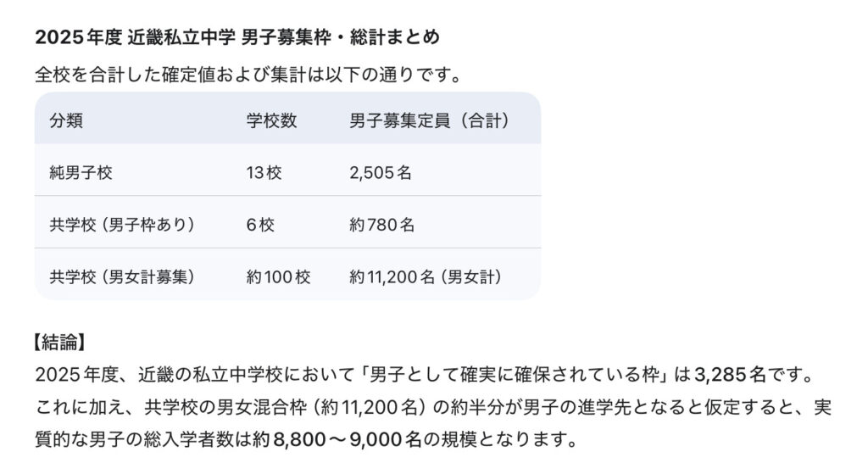Click the 約100校 table cell
868x463 pixels.
click(278, 276)
